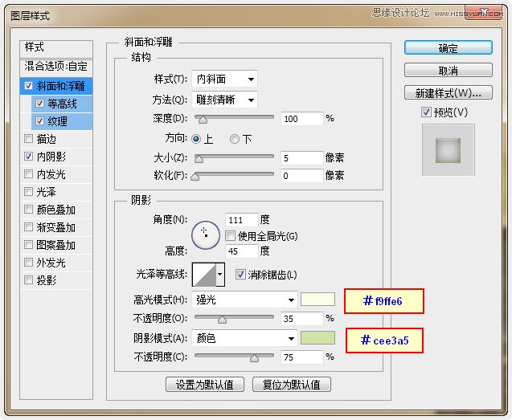Click the 确定 button
This screenshot has height=420, width=512.
(x=449, y=48)
